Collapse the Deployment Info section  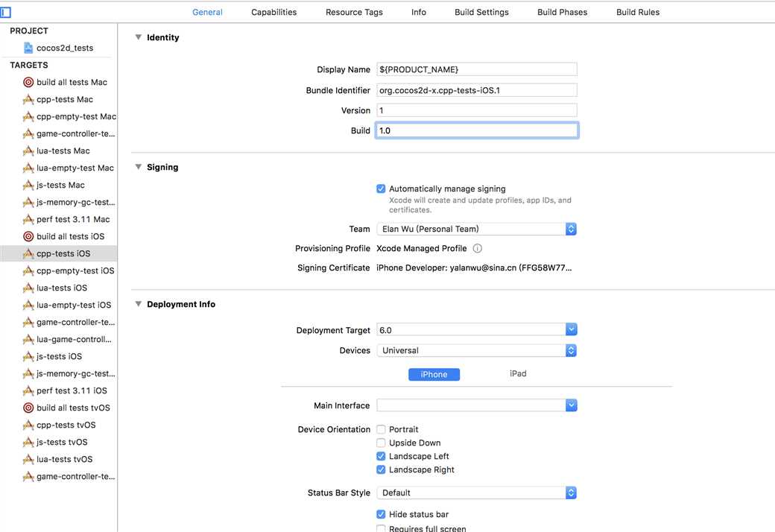tap(139, 304)
